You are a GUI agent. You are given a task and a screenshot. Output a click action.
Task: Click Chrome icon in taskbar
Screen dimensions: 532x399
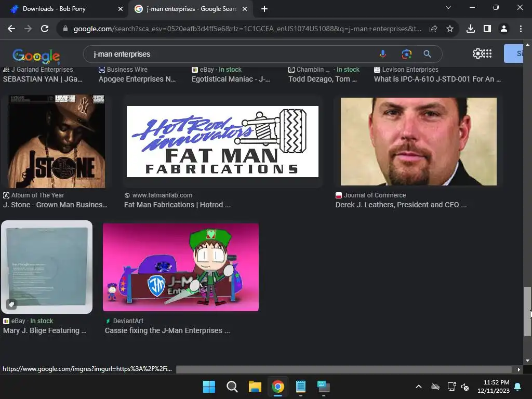tap(278, 387)
